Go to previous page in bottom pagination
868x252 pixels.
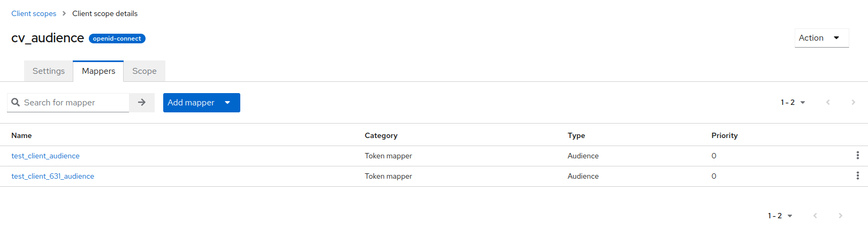(815, 216)
